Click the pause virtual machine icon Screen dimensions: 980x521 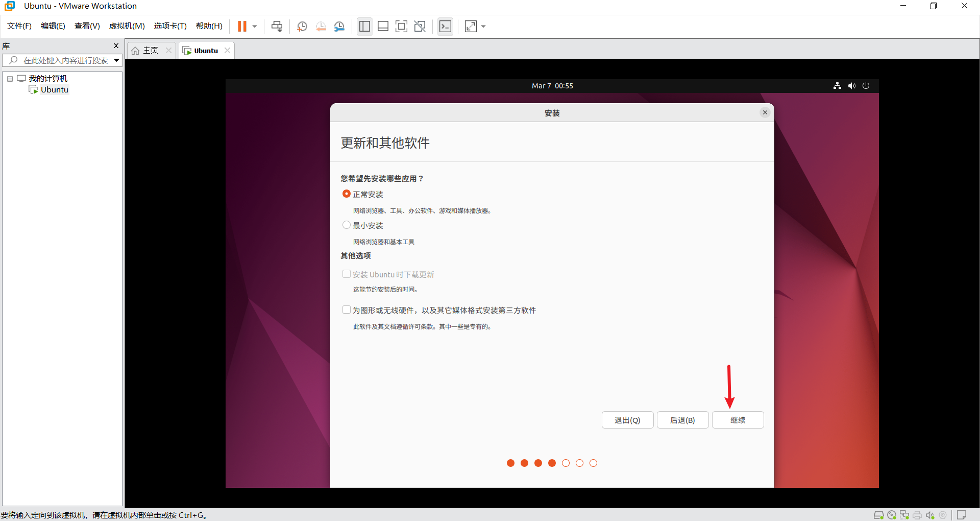pyautogui.click(x=242, y=27)
